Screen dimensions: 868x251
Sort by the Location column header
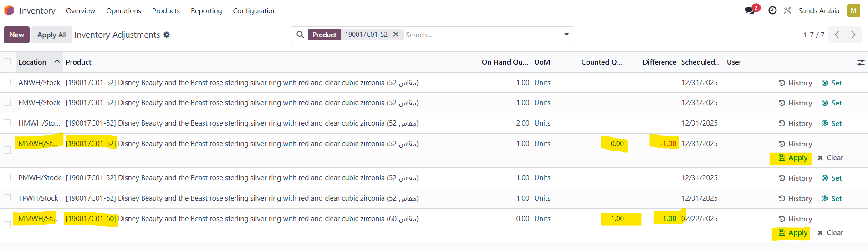point(32,62)
